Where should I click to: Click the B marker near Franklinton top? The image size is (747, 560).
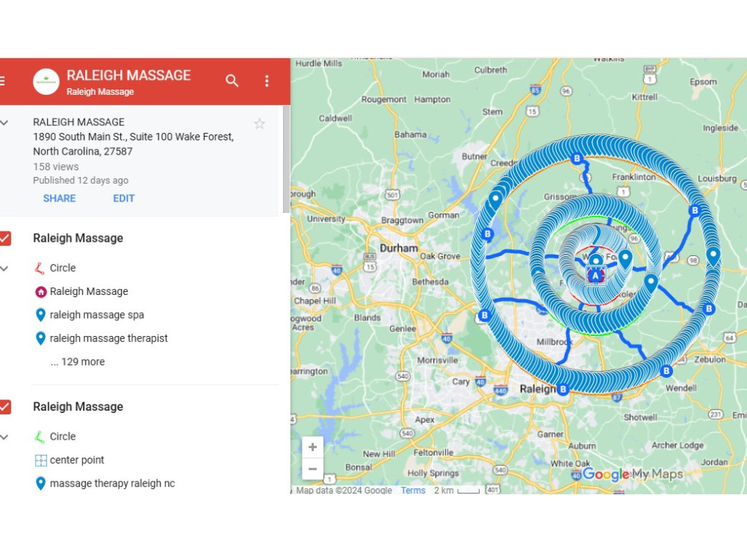click(577, 158)
